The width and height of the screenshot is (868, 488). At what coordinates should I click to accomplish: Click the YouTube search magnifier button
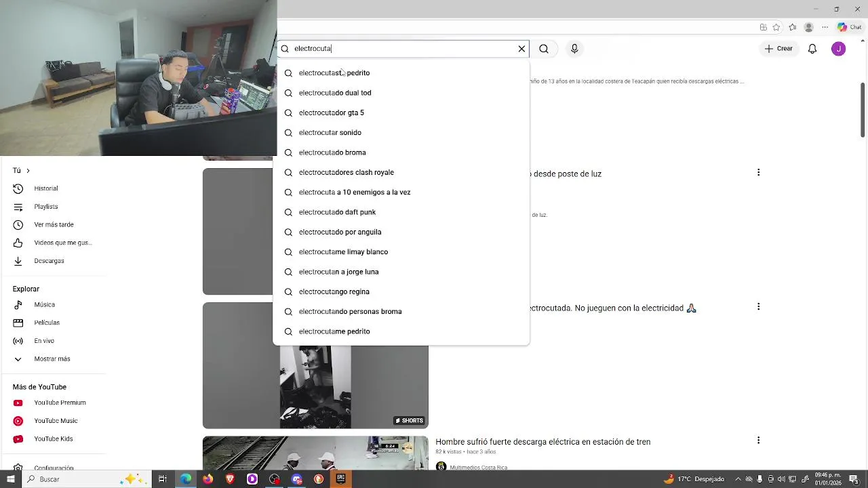tap(544, 49)
